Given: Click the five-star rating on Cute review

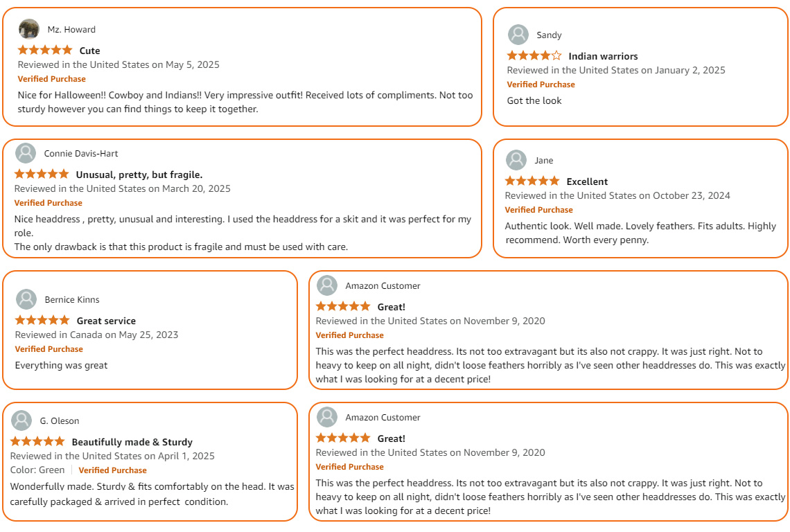Looking at the screenshot, I should pyautogui.click(x=45, y=50).
